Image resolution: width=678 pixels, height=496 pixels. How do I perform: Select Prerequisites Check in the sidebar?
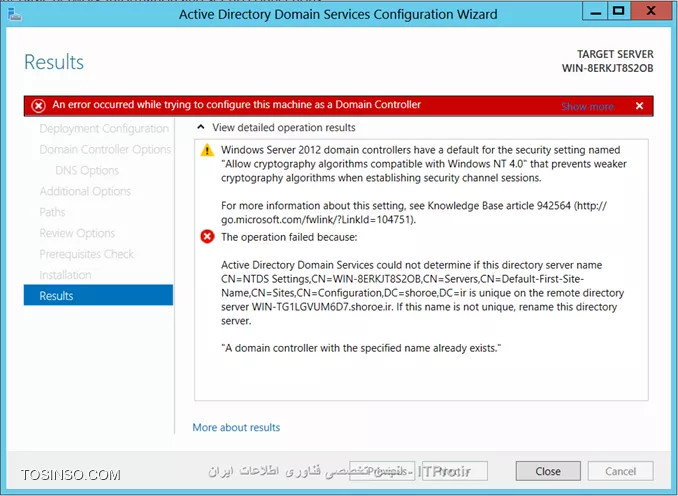tap(86, 254)
